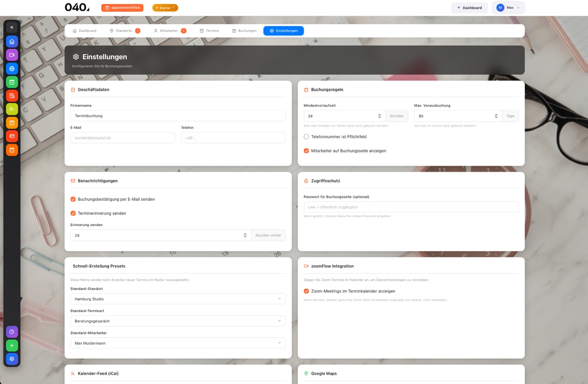This screenshot has width=588, height=384.
Task: Switch to the Termine tab
Action: pos(209,31)
